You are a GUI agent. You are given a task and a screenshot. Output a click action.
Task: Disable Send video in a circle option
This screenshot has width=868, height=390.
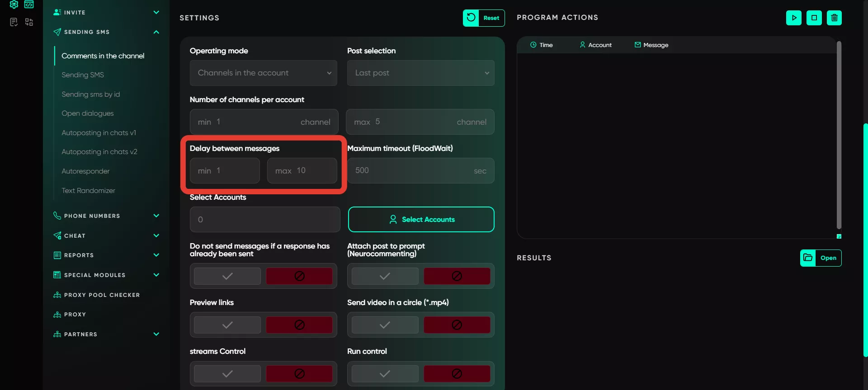point(457,325)
